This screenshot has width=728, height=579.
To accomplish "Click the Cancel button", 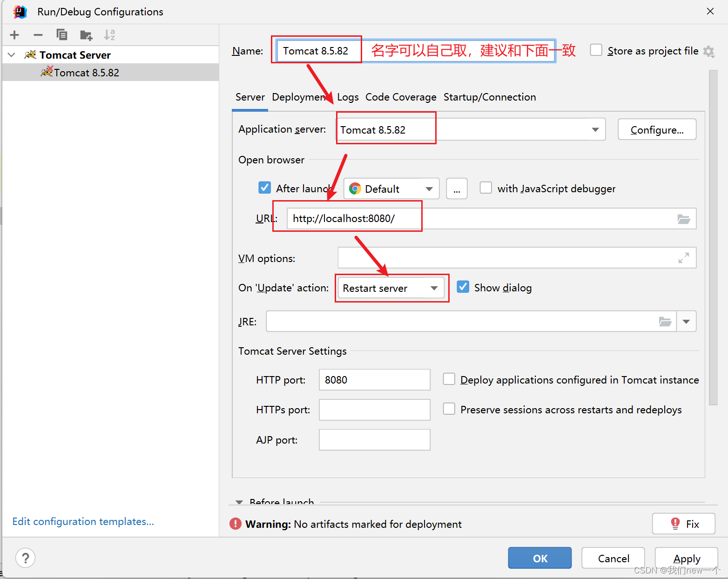I will coord(613,558).
